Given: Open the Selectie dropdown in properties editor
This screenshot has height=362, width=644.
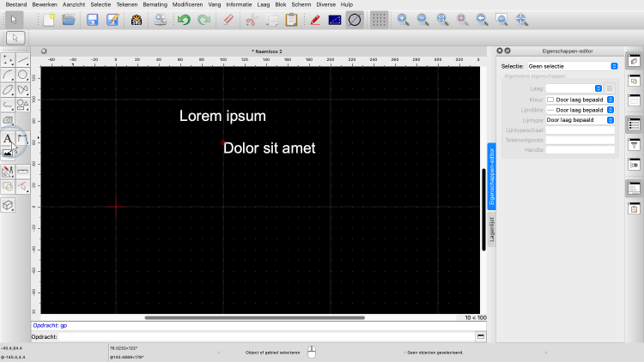Looking at the screenshot, I should 573,66.
